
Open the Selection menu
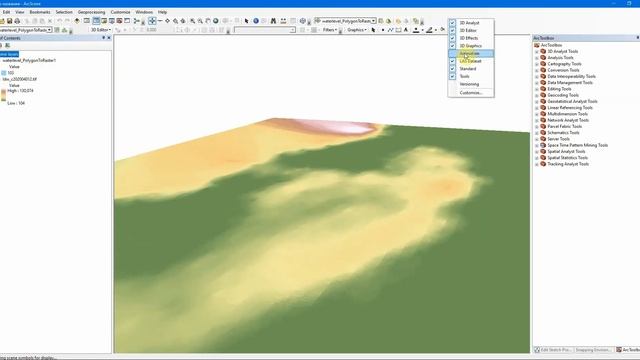pos(64,12)
